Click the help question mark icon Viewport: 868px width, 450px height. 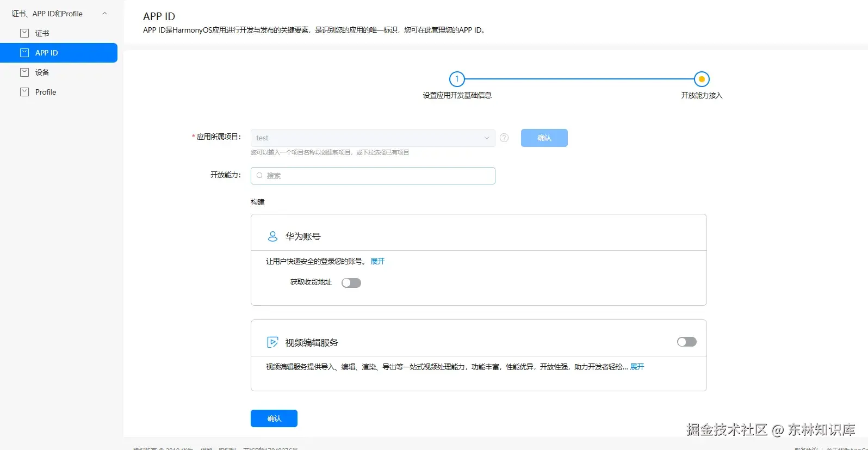(x=504, y=138)
